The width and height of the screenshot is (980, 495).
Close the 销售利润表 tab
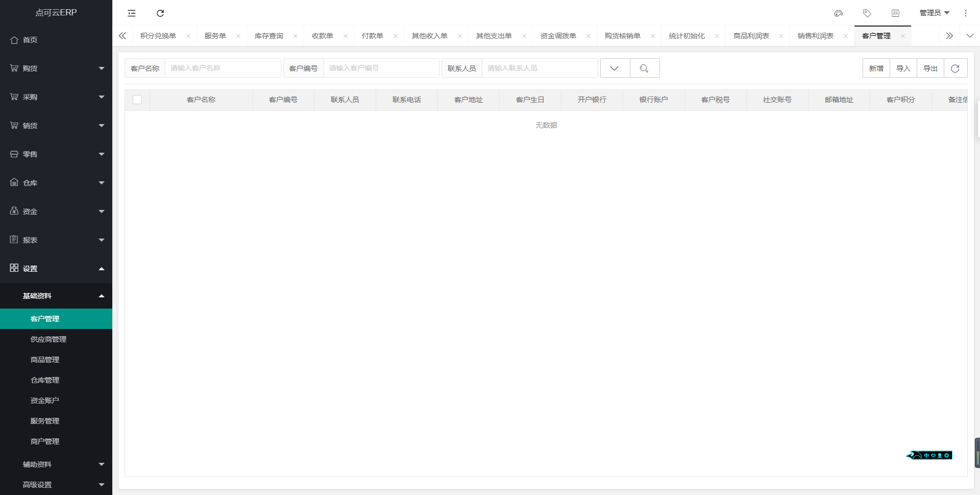pyautogui.click(x=847, y=36)
